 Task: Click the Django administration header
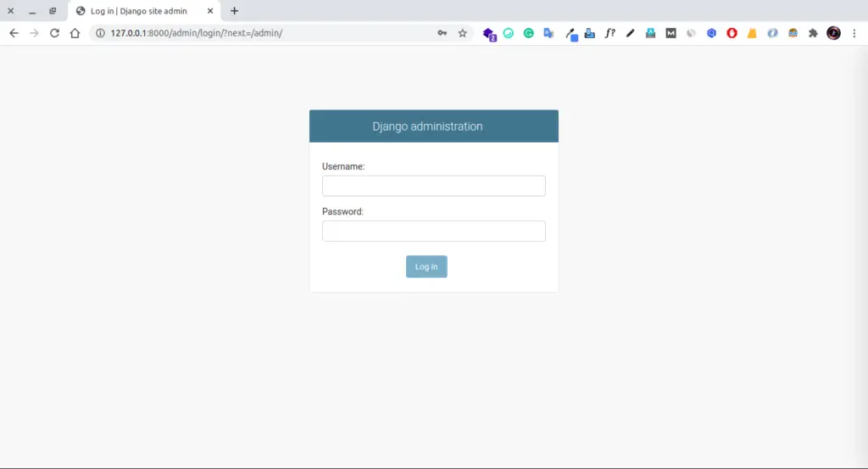427,126
